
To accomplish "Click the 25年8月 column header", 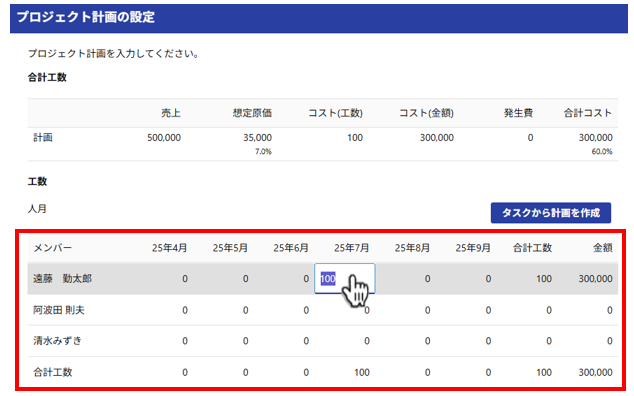I will tap(412, 248).
